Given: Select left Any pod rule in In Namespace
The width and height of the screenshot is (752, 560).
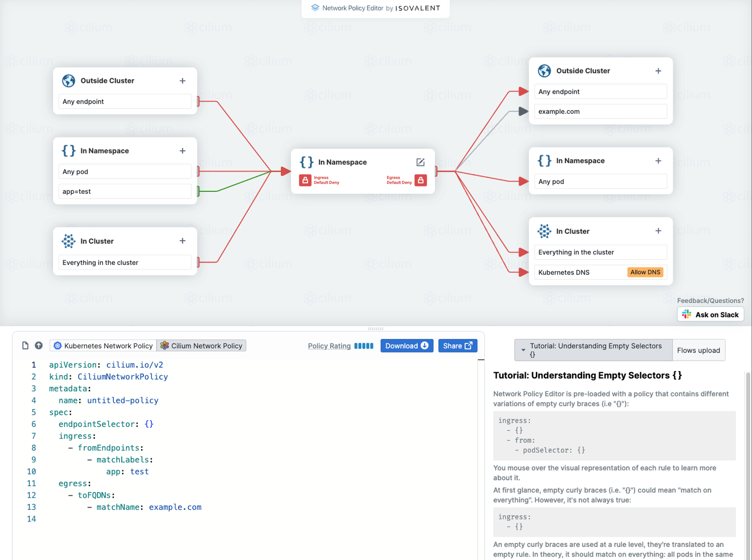Looking at the screenshot, I should click(125, 172).
